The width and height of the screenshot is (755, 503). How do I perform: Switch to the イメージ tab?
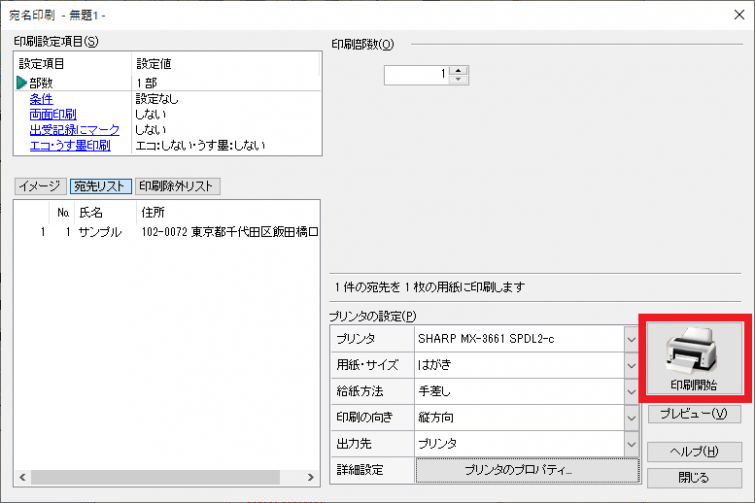[40, 186]
